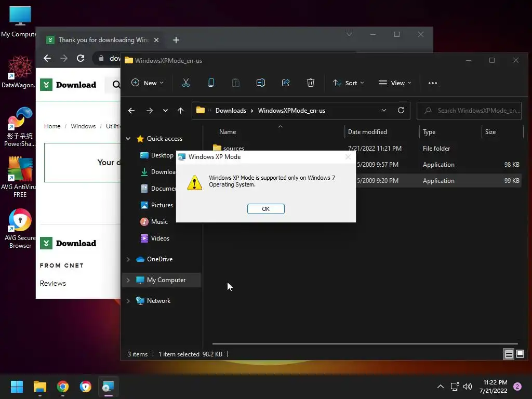Sort files by the Name column
Screen dimensions: 532x399
tap(228, 131)
